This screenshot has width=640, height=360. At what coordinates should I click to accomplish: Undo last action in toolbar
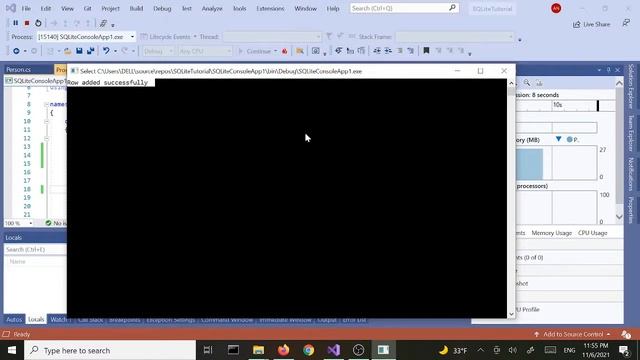coord(106,51)
